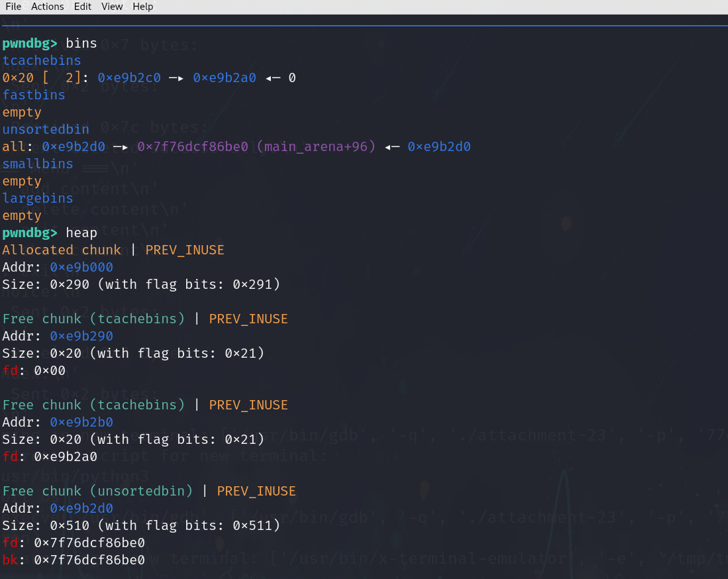Click the 'fd: 0x00' line
The image size is (728, 579).
34,370
